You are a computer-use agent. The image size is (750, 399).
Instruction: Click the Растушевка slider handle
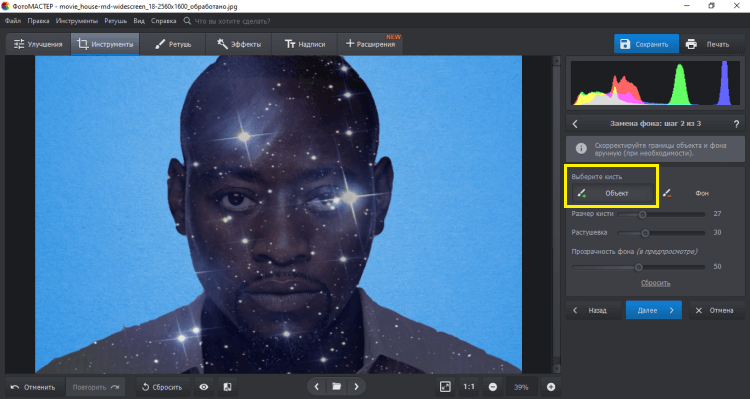pyautogui.click(x=645, y=233)
